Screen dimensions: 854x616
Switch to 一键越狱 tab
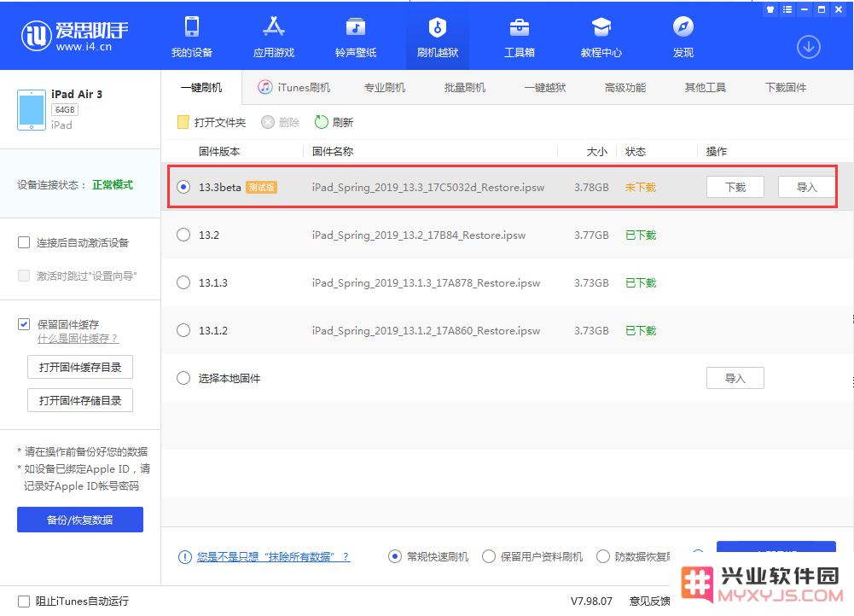[545, 88]
